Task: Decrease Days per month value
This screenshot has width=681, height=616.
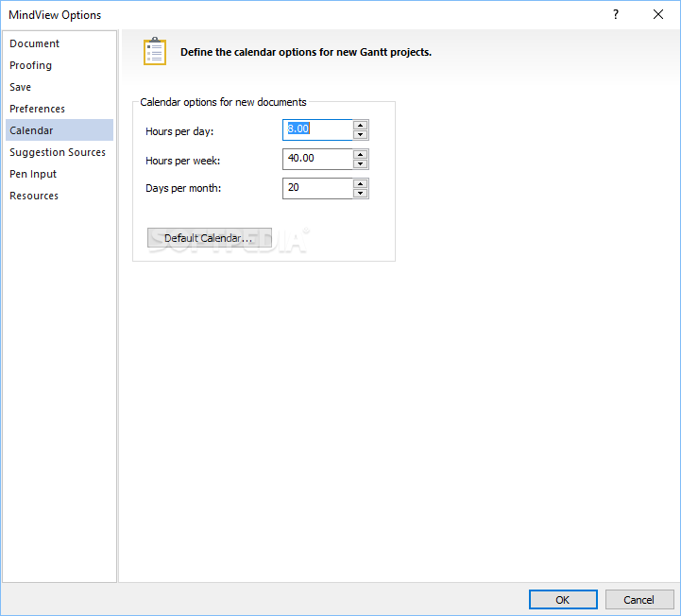Action: 361,194
